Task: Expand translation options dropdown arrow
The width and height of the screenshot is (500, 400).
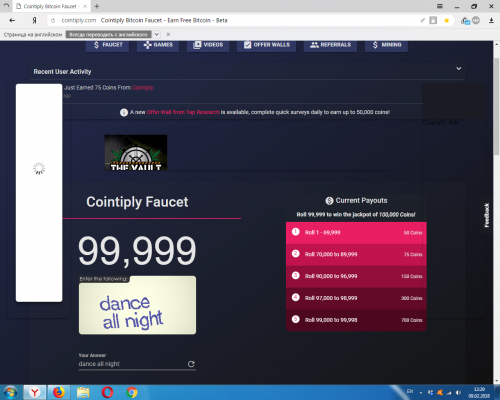Action: pyautogui.click(x=157, y=34)
